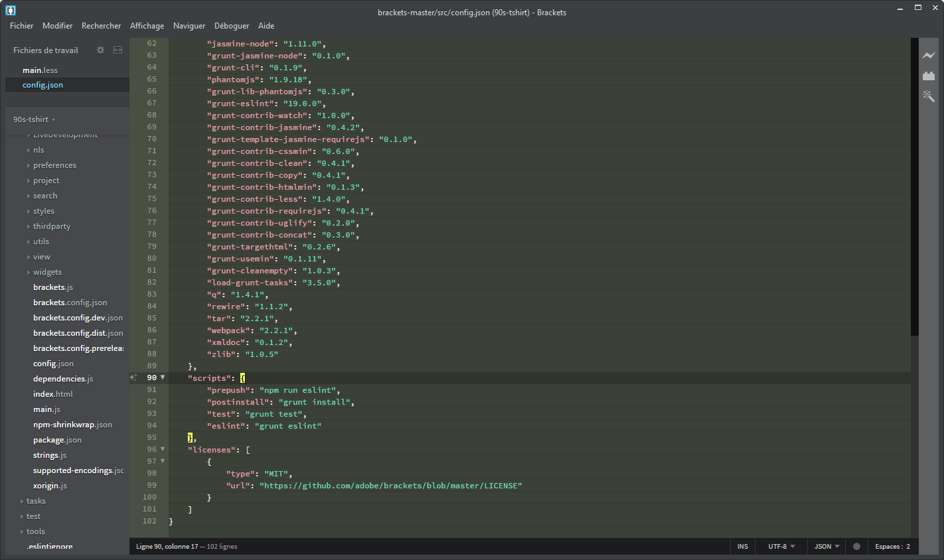Click the Brackets logo in the title bar
Screen dimensions: 944x560
tap(11, 10)
